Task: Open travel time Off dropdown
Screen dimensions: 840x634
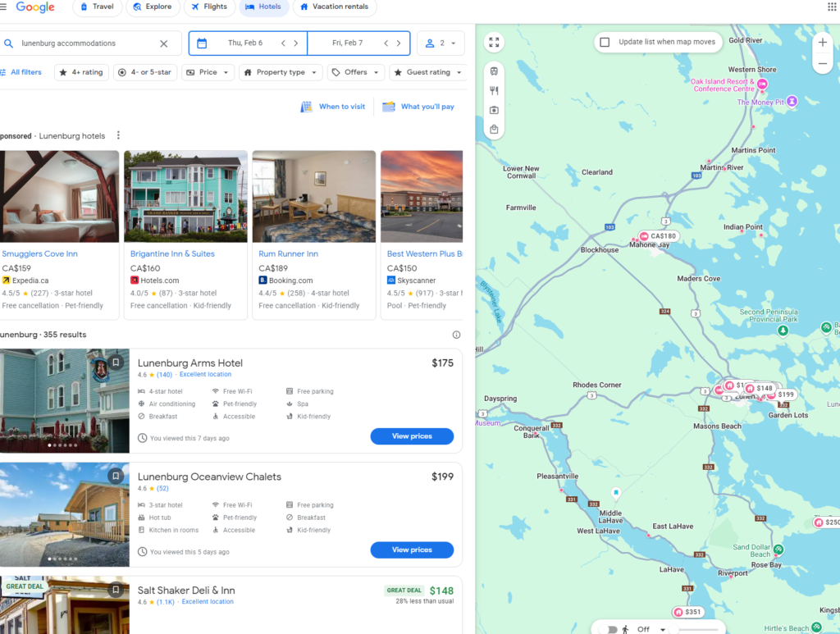Action: coord(651,629)
